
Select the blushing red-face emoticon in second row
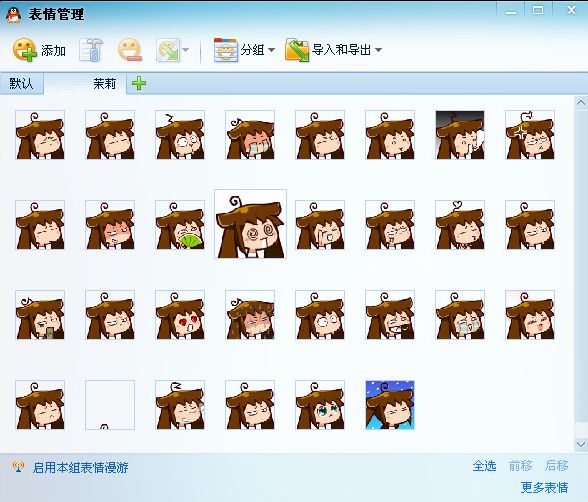click(x=110, y=225)
